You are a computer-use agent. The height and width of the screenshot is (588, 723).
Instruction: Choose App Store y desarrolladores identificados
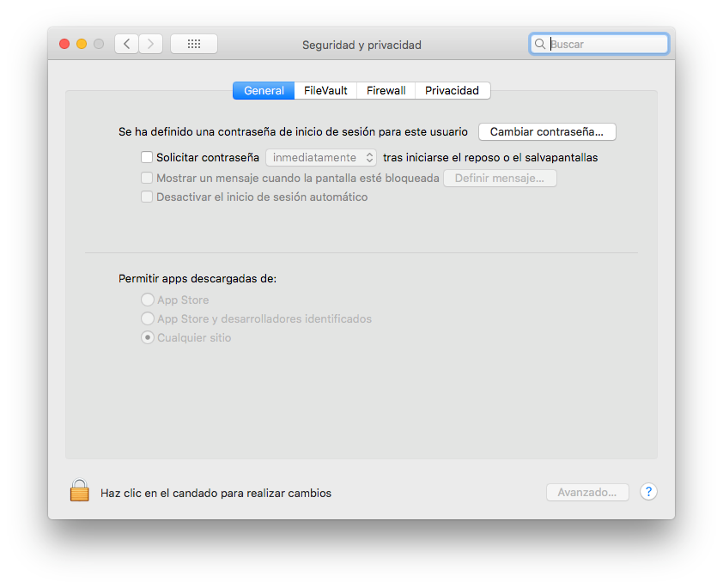pos(148,318)
